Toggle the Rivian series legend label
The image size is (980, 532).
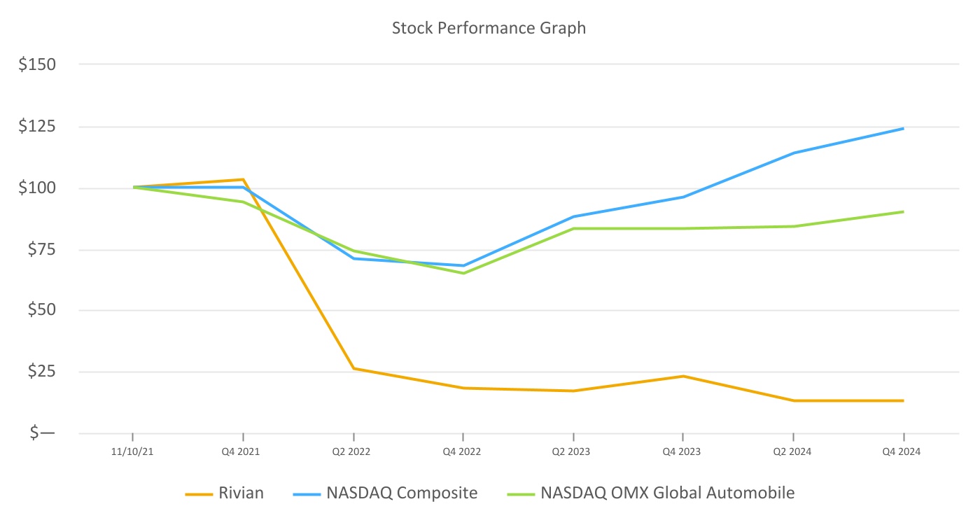(x=241, y=493)
